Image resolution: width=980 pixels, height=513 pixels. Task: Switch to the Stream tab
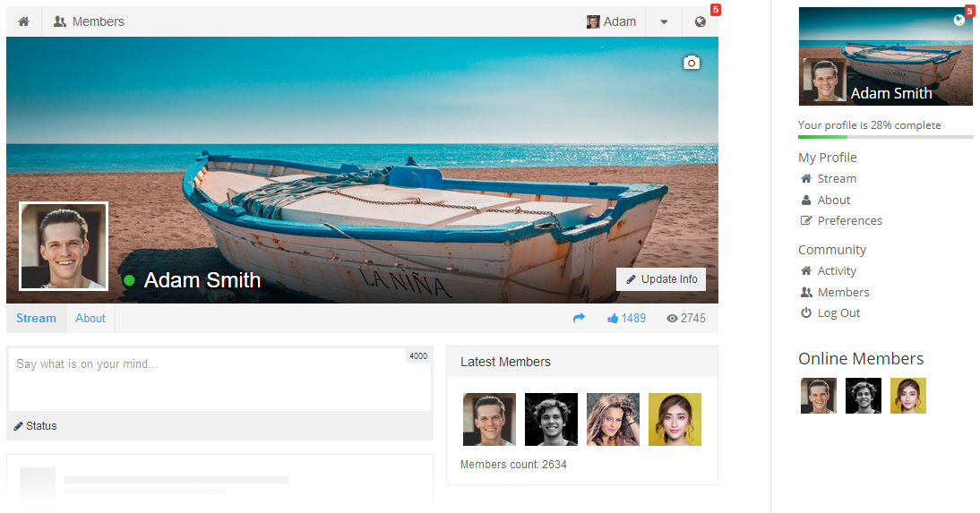[x=36, y=318]
